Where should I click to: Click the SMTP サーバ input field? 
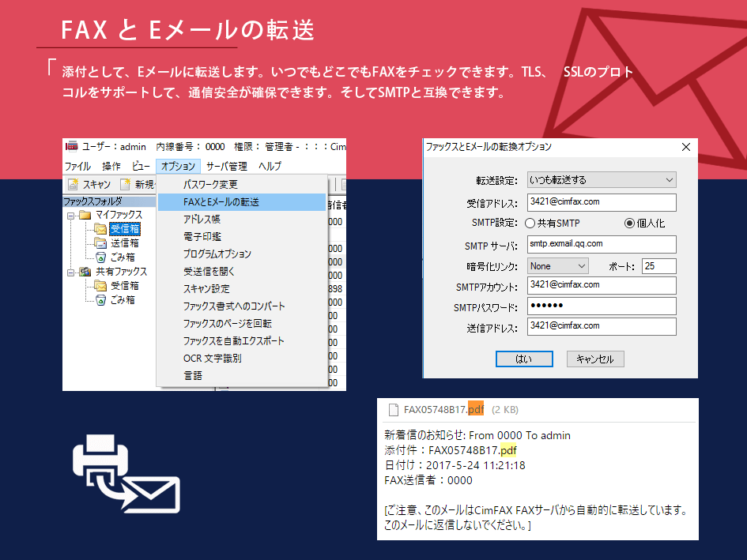(602, 244)
